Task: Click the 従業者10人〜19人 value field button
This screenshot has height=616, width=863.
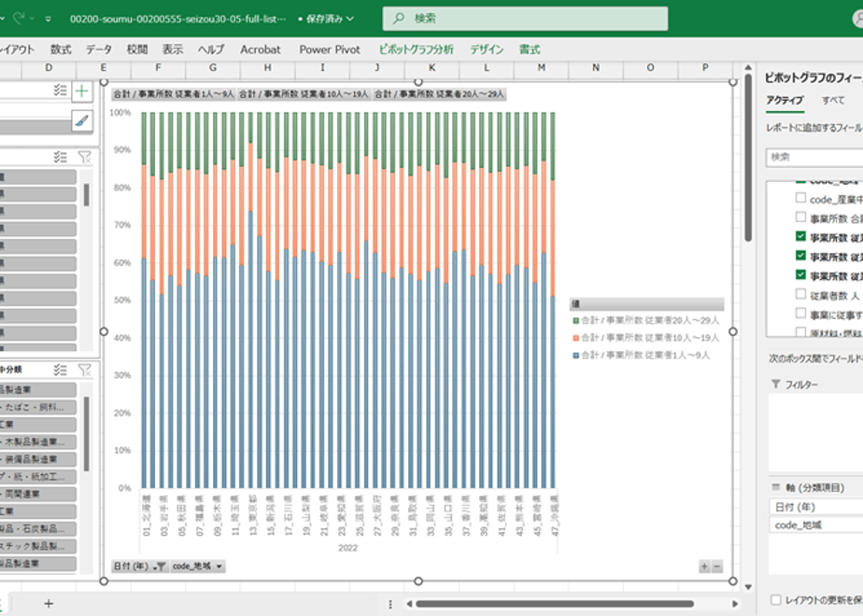Action: 304,94
